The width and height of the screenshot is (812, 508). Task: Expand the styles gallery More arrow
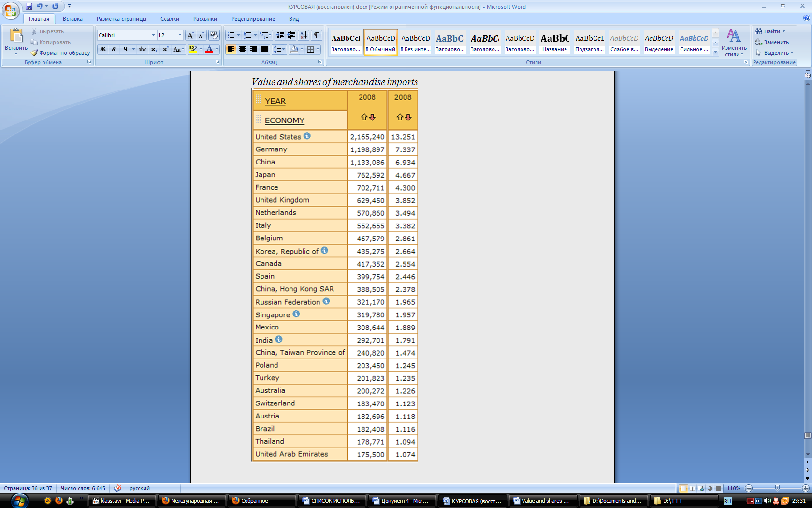point(715,51)
